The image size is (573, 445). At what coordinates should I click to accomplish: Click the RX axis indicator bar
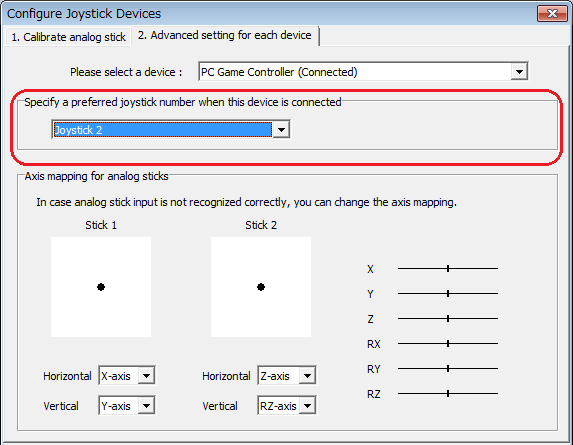coord(448,343)
